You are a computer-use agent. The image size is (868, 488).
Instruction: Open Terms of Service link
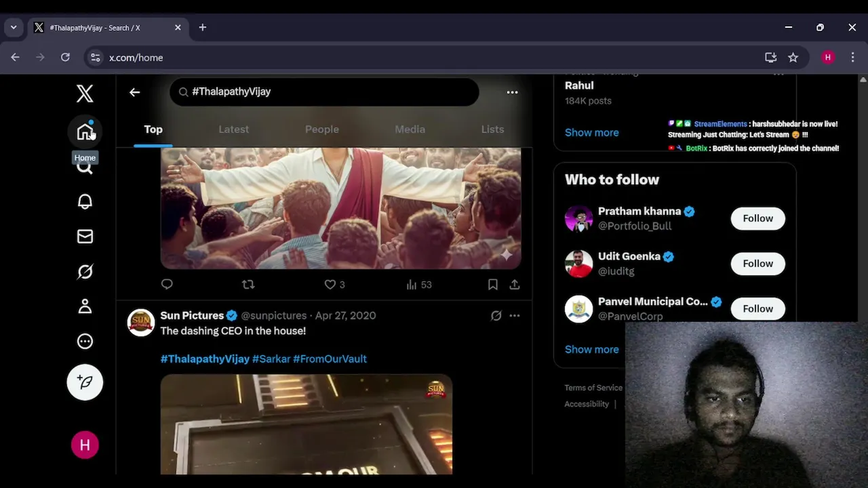(x=593, y=388)
